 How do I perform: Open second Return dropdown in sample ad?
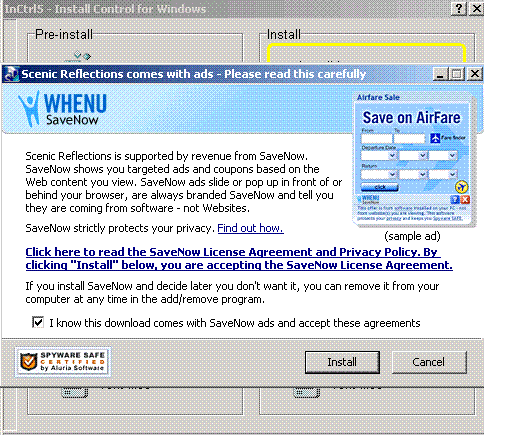click(x=413, y=174)
